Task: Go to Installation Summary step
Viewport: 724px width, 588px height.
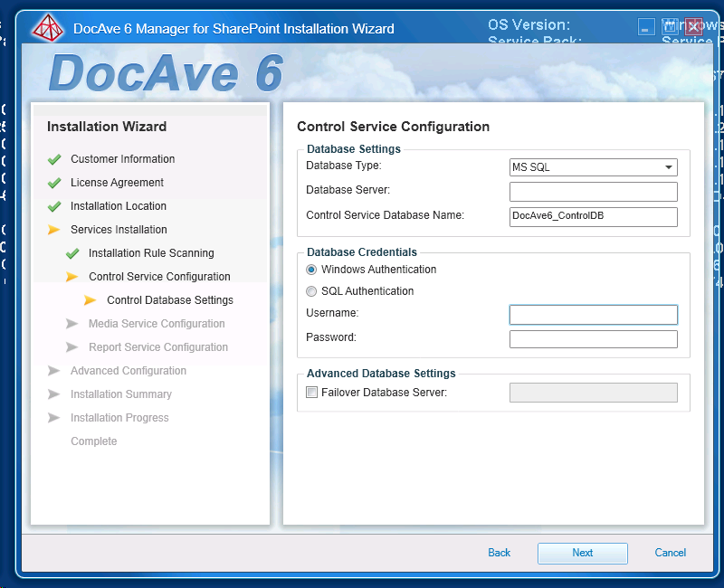Action: click(121, 394)
